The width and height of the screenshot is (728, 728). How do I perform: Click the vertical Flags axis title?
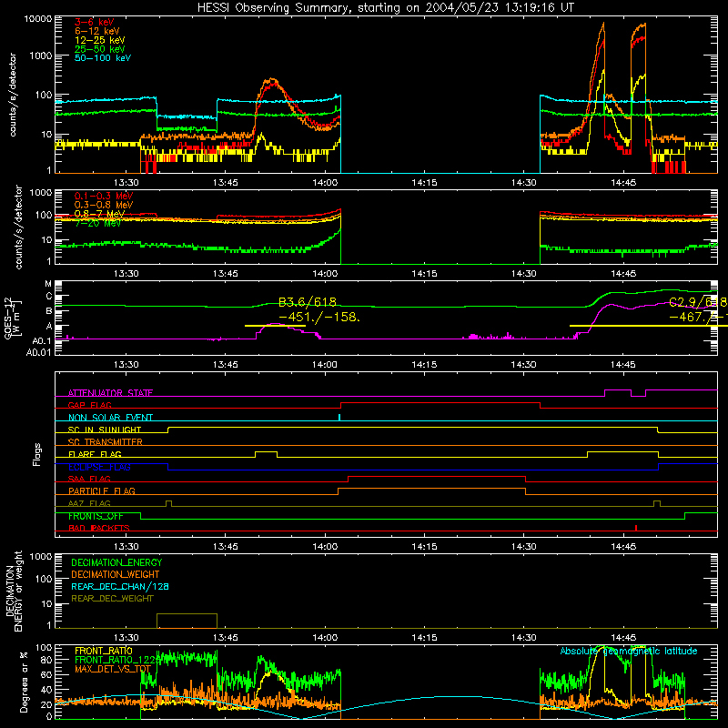37,454
